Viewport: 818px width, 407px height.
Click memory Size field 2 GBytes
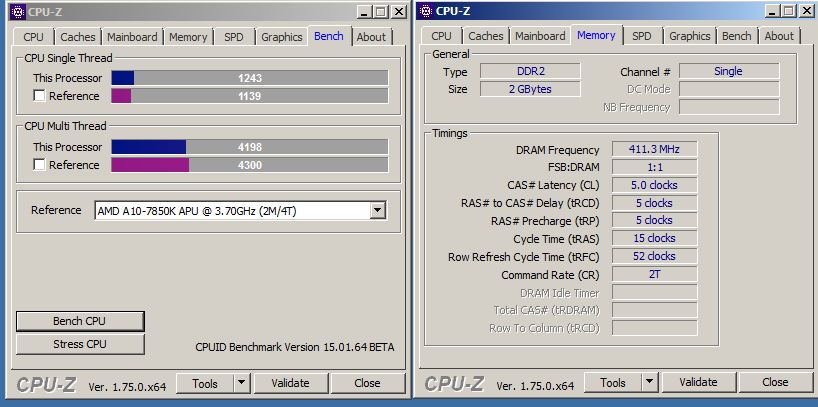[x=530, y=89]
